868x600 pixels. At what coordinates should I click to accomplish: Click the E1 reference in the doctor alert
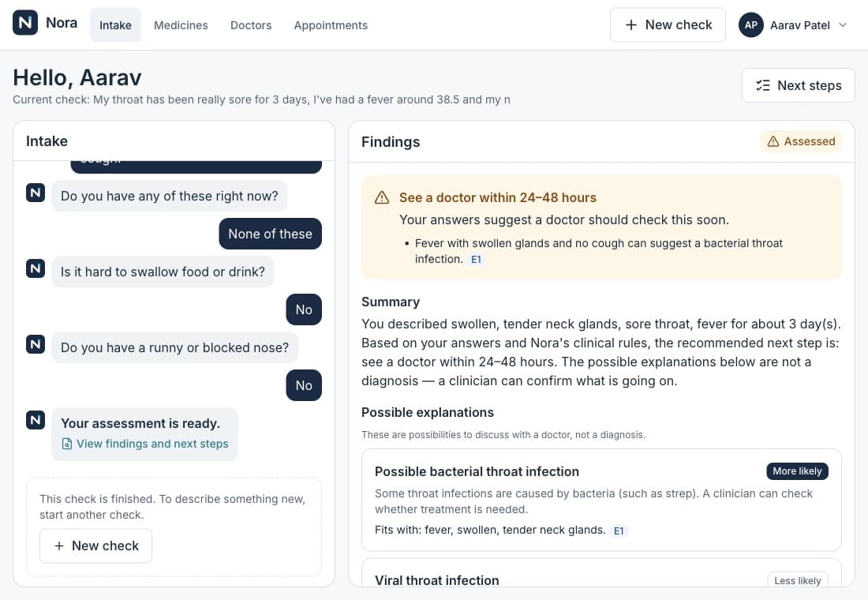pyautogui.click(x=476, y=259)
